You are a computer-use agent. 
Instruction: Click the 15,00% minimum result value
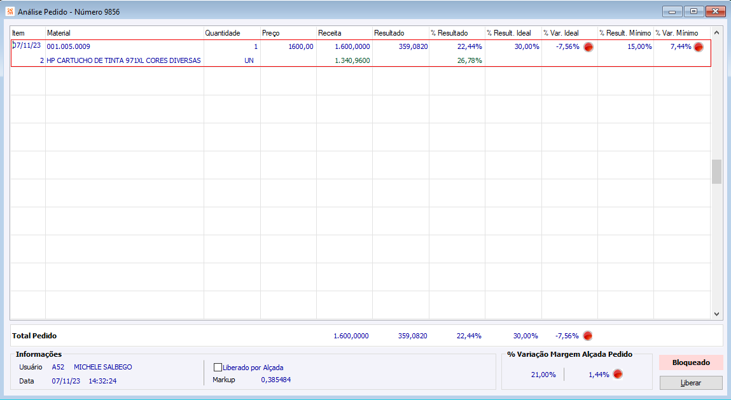tap(639, 47)
